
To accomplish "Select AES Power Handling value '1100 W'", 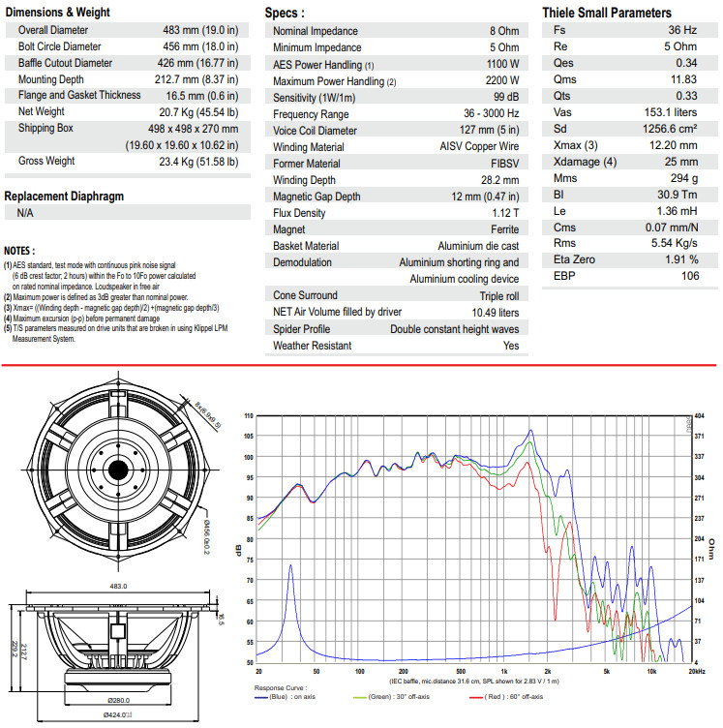I will coord(503,64).
